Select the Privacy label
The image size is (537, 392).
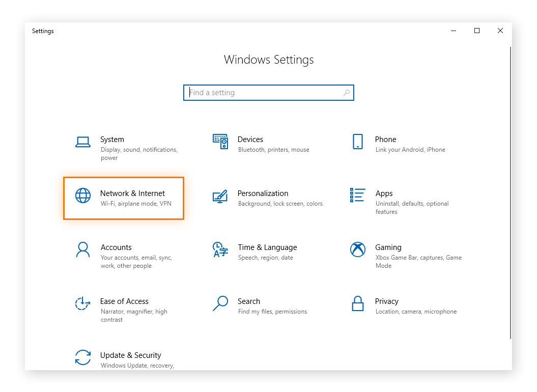pyautogui.click(x=387, y=301)
